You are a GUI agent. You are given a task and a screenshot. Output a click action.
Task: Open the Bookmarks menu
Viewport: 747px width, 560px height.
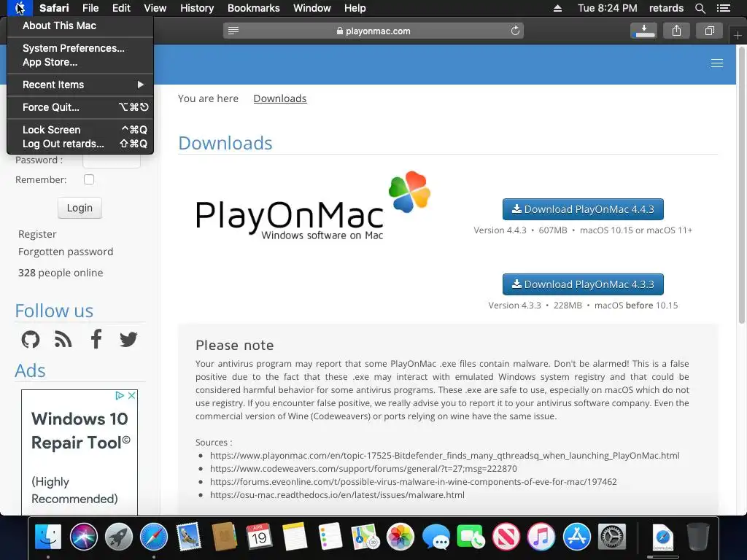pyautogui.click(x=253, y=8)
